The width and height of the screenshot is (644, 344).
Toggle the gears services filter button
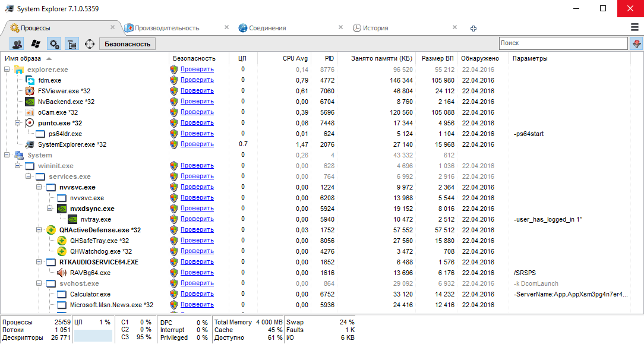[54, 44]
